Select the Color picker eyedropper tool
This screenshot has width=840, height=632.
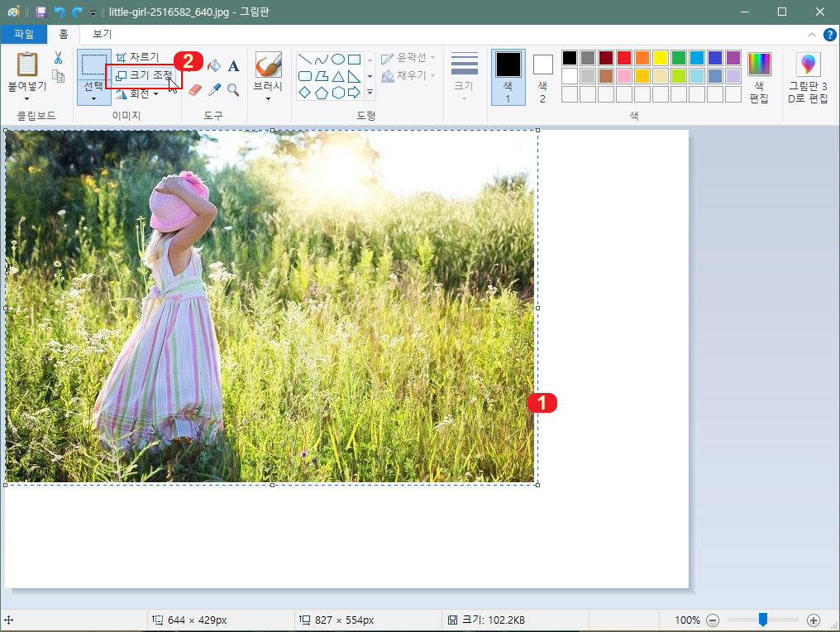(x=214, y=89)
